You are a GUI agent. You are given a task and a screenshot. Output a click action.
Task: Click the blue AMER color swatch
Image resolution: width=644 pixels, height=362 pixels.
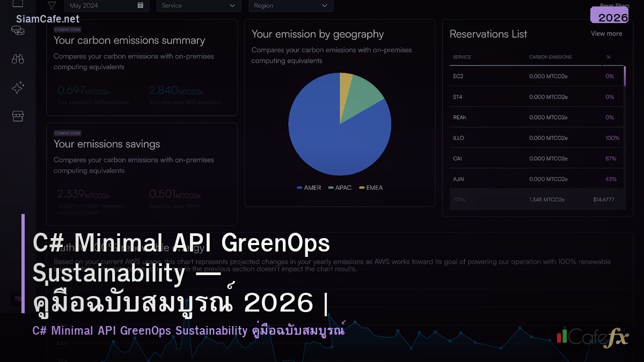point(298,187)
